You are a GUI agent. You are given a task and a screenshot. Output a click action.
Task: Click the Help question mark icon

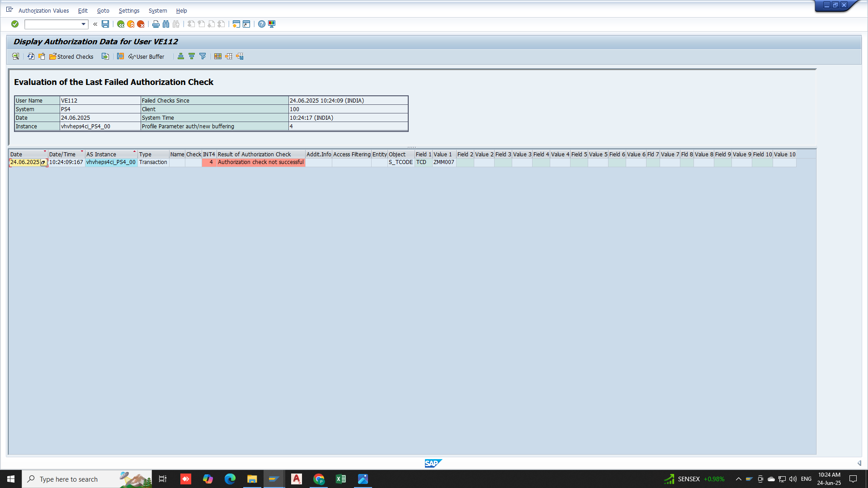(262, 24)
